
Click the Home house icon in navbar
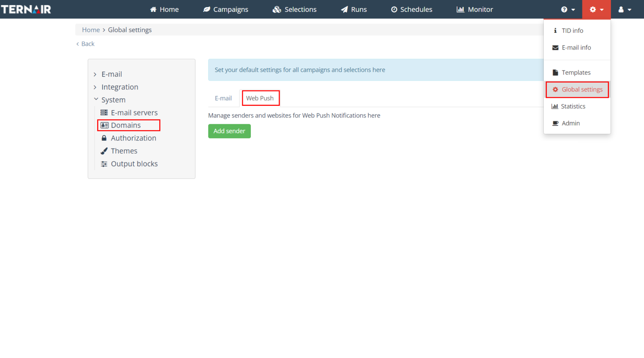pos(153,10)
